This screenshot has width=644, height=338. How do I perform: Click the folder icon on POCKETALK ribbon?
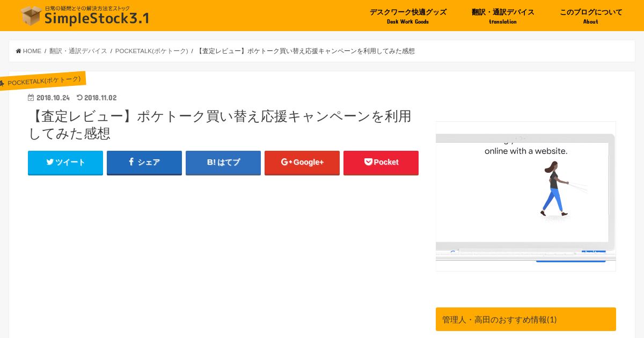(x=2, y=84)
